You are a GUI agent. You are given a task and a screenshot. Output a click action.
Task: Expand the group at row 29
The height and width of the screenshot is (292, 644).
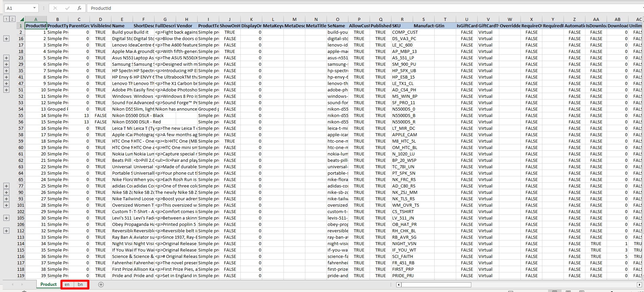click(6, 64)
